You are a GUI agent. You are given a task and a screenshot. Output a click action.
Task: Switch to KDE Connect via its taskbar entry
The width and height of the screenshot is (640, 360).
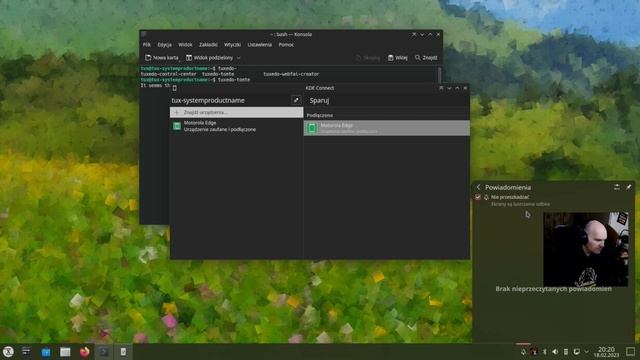pyautogui.click(x=123, y=352)
